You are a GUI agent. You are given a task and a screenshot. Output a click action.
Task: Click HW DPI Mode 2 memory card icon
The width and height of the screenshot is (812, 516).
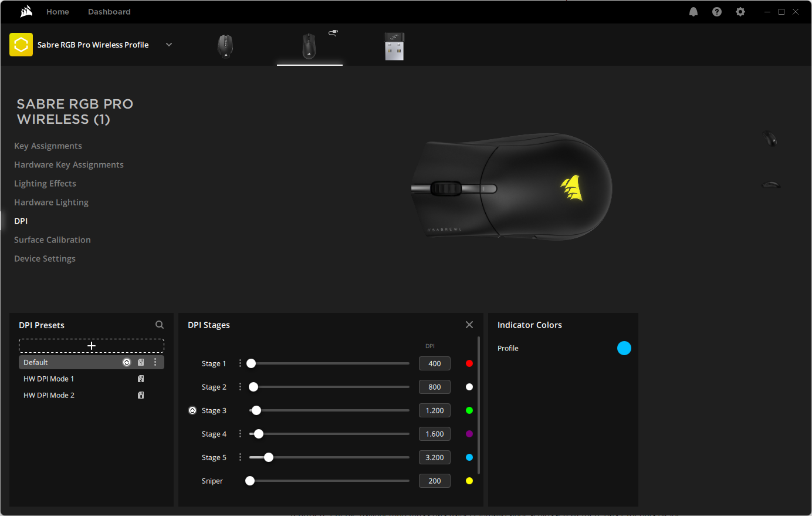coord(141,395)
